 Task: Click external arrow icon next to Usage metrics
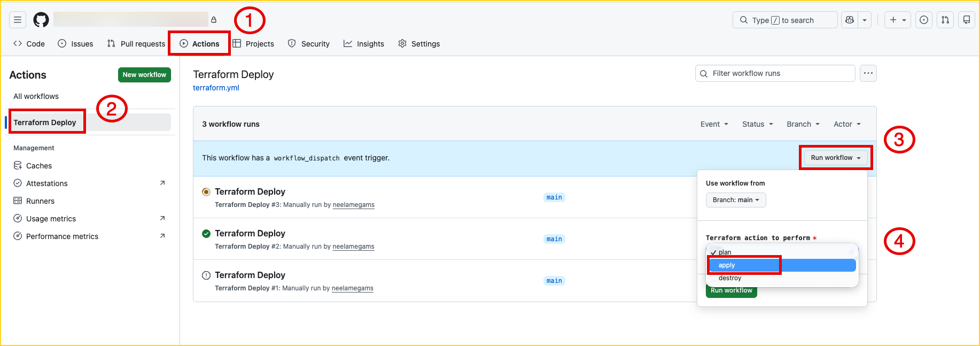click(162, 218)
